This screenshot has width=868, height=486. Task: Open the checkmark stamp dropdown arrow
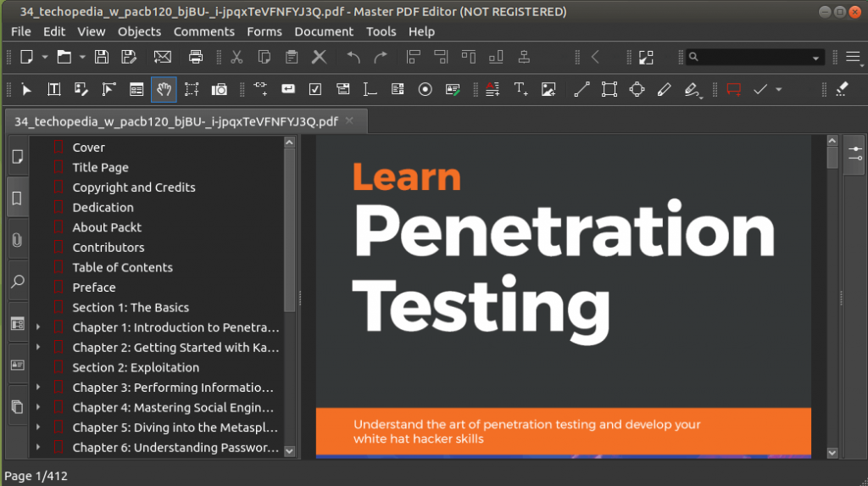pos(779,89)
